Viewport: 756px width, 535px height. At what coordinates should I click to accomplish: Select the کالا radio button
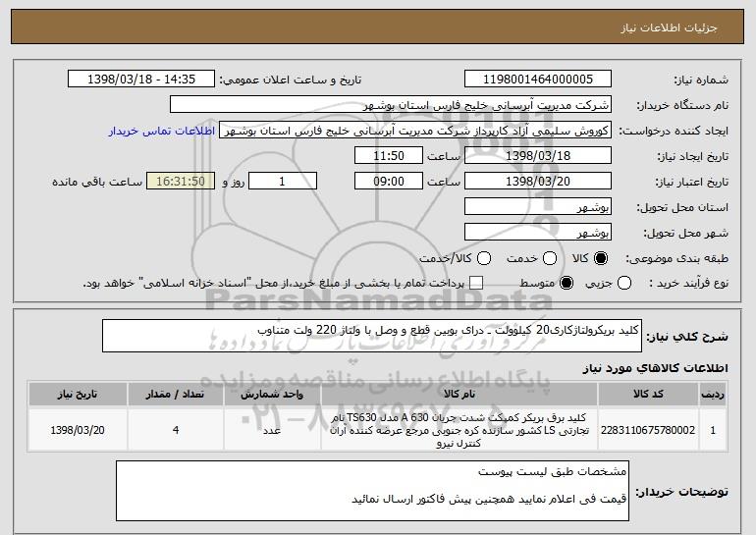[x=601, y=259]
